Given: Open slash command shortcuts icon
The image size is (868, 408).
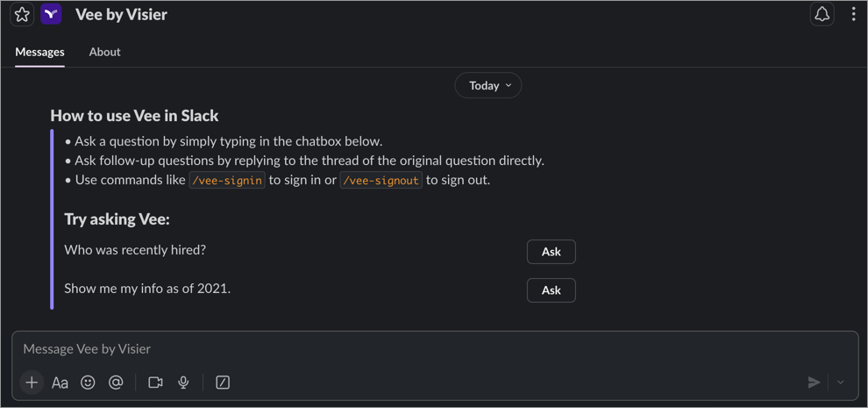Looking at the screenshot, I should pyautogui.click(x=223, y=383).
